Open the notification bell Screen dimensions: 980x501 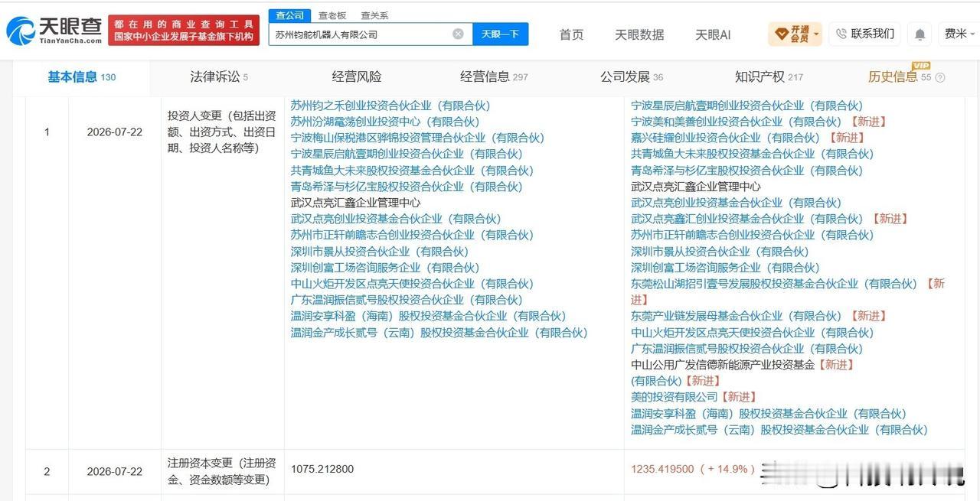coord(920,34)
